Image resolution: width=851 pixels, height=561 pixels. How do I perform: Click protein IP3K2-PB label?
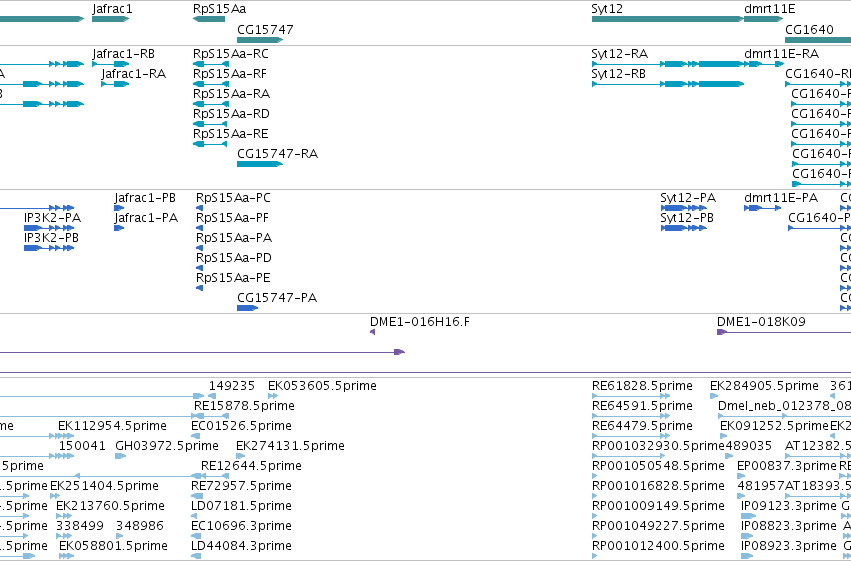[x=51, y=238]
